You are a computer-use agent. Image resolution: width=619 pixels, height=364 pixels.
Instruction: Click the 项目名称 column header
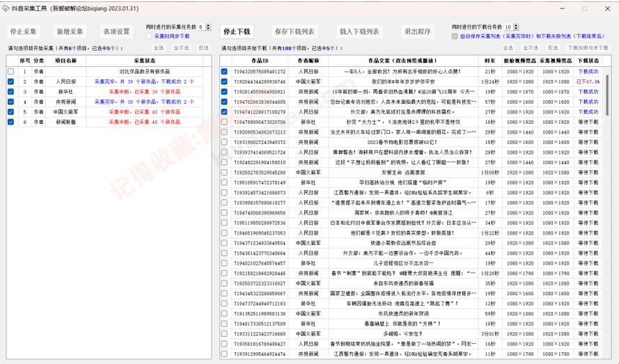pyautogui.click(x=65, y=61)
